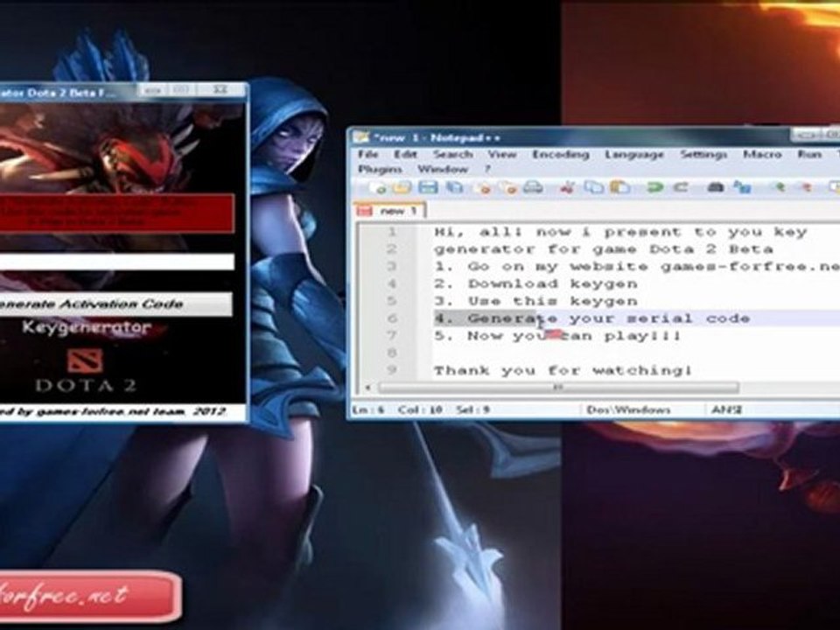Screen dimensions: 840x630
Task: Click the Copy toolbar icon
Action: coord(593,187)
